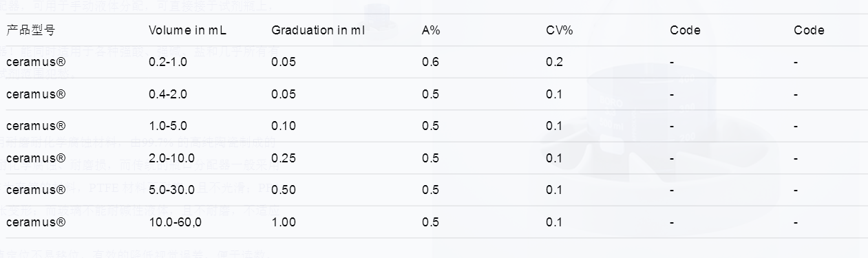Select the 0.2 CV% value

pyautogui.click(x=554, y=62)
